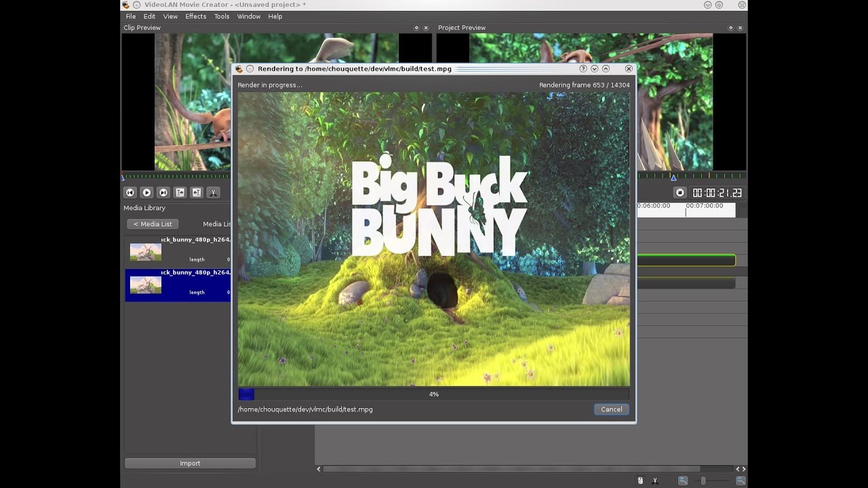868x488 pixels.
Task: Zoom out the timeline
Action: pyautogui.click(x=683, y=481)
